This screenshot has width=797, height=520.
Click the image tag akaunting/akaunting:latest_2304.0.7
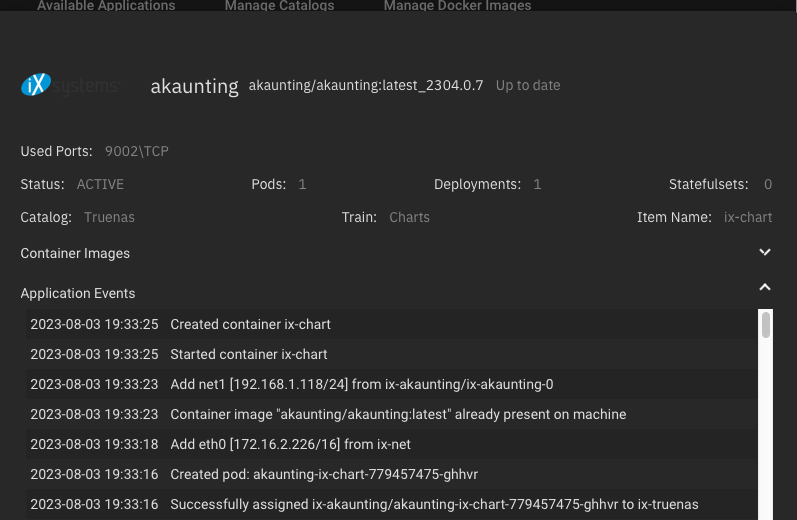click(366, 85)
